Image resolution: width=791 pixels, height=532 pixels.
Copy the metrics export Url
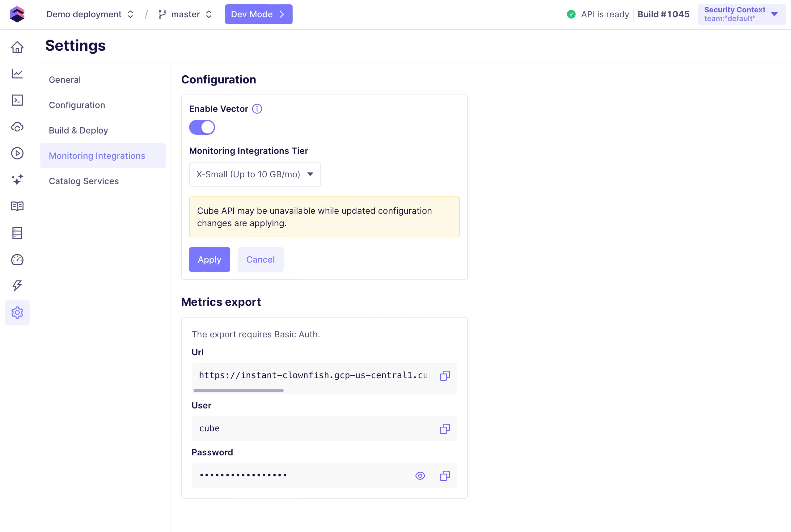tap(445, 376)
